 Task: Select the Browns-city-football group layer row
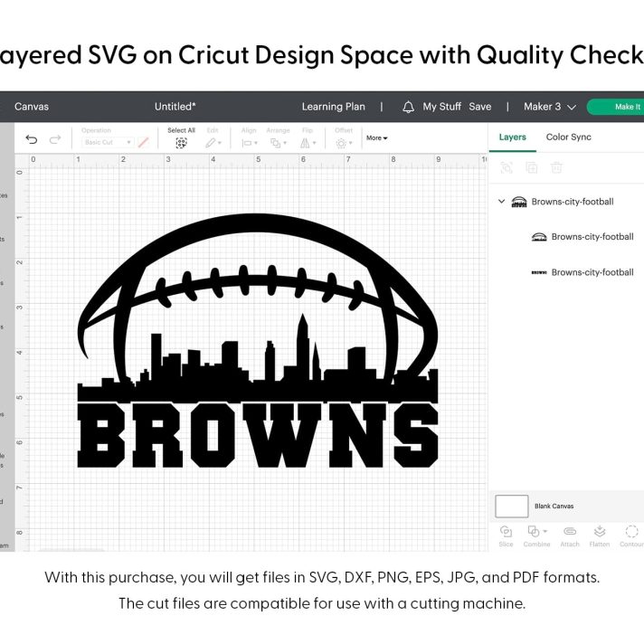566,202
